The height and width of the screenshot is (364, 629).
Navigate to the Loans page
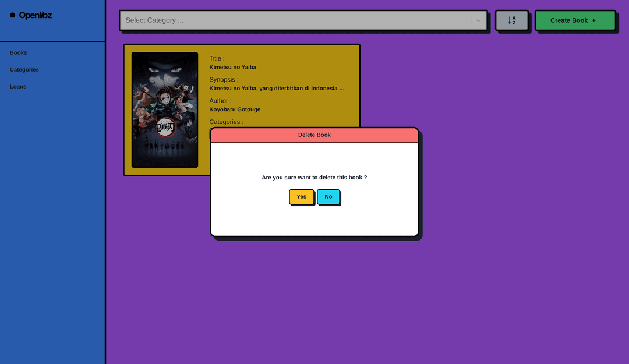[x=18, y=86]
